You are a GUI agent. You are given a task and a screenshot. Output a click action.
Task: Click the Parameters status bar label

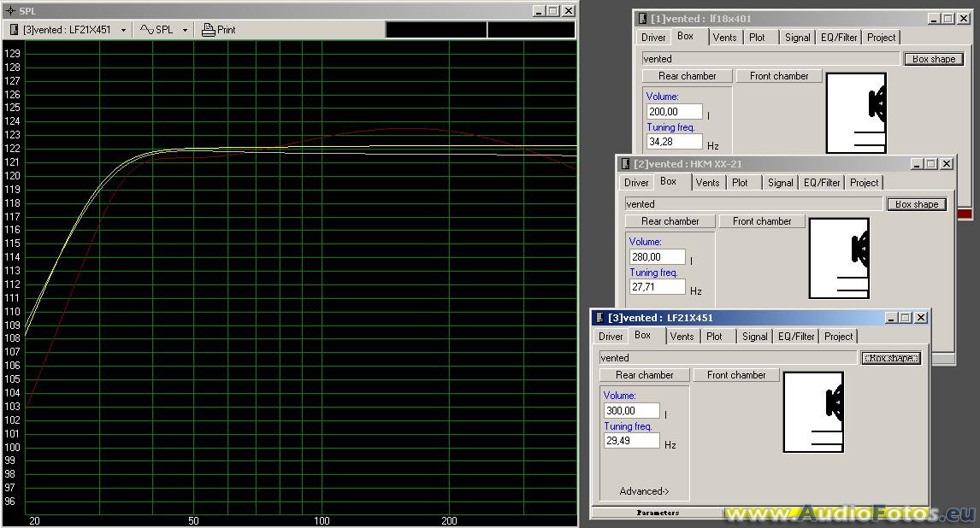tap(658, 513)
